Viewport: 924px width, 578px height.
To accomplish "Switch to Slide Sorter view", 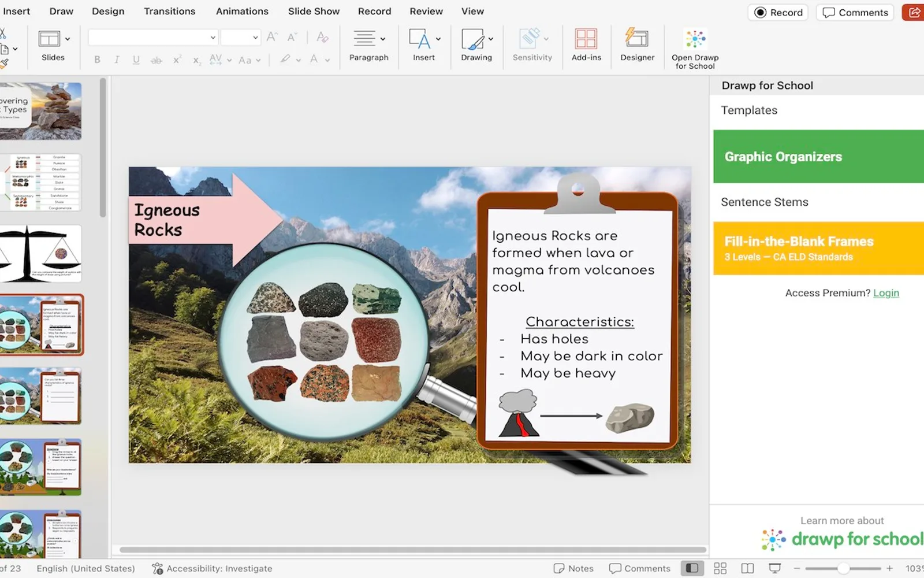I will [x=720, y=568].
